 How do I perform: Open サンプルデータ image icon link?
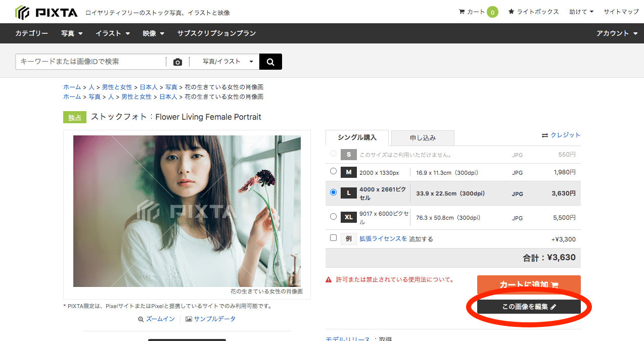click(x=210, y=319)
